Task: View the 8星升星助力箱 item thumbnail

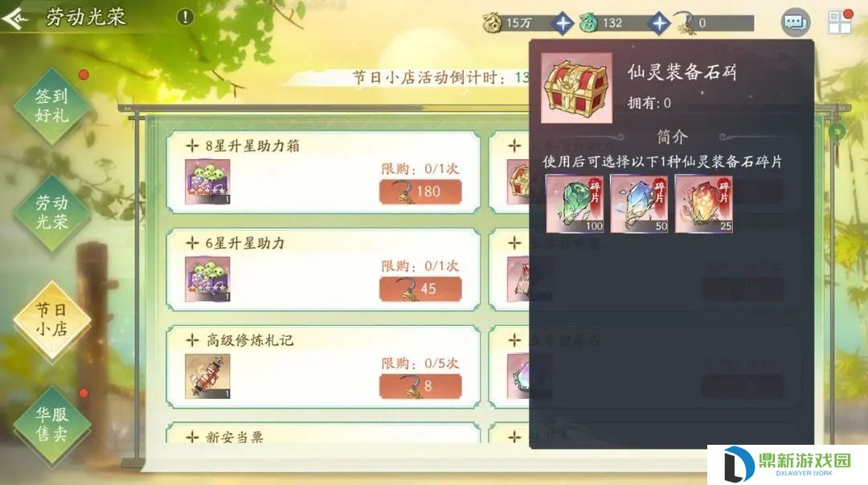Action: (x=207, y=182)
